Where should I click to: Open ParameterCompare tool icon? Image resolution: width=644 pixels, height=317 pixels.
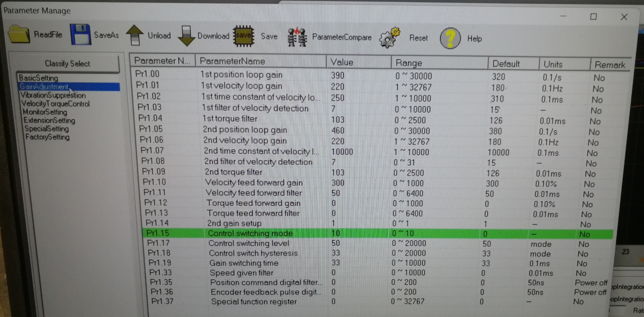coord(297,37)
